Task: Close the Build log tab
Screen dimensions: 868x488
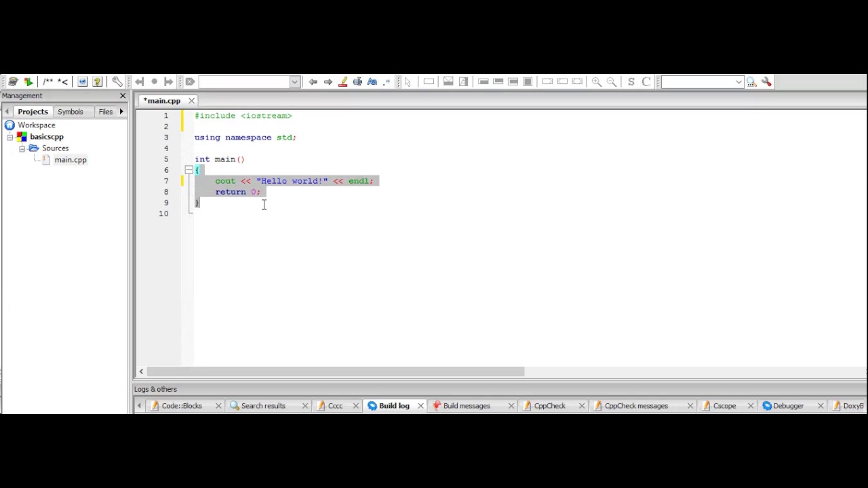Action: (x=420, y=406)
